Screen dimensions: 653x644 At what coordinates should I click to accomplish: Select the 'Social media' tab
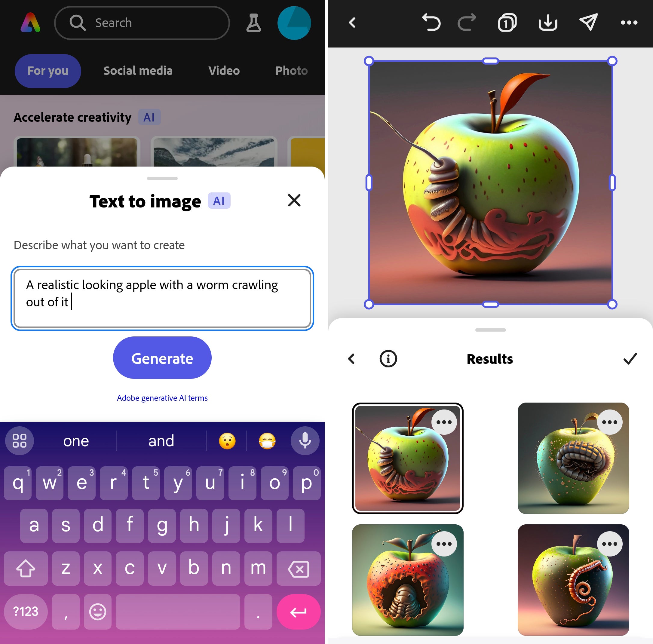coord(137,71)
